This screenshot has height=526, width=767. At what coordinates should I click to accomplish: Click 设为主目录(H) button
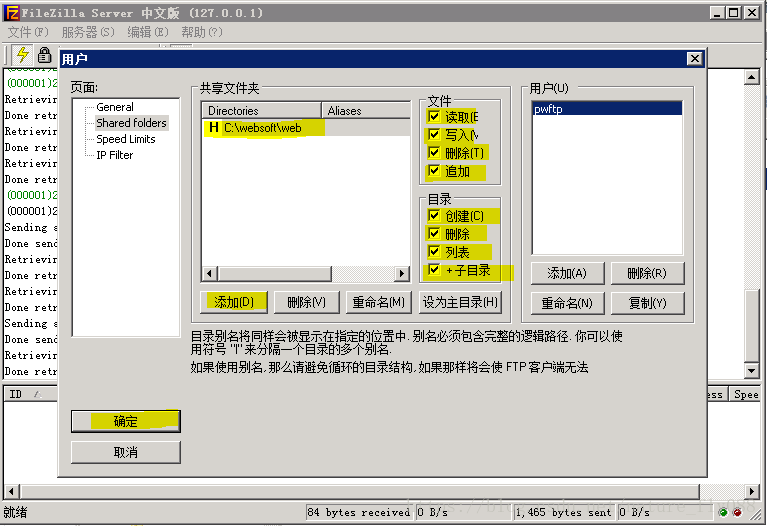pos(460,302)
